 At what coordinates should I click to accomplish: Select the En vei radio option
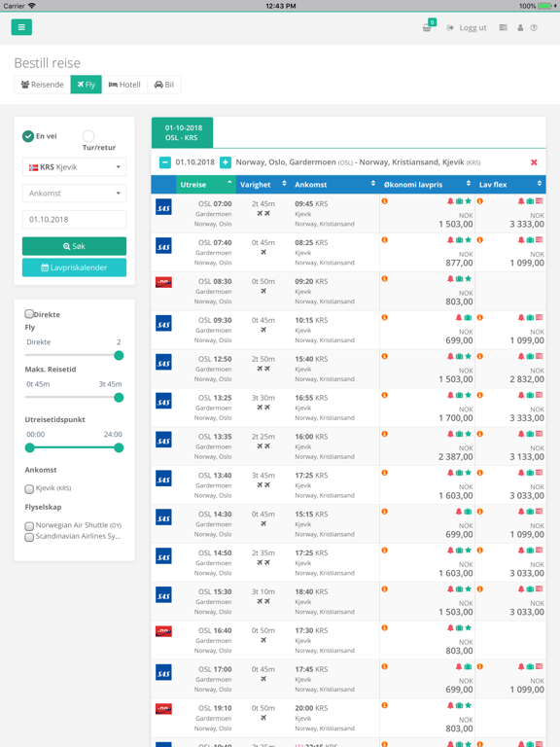tap(28, 136)
